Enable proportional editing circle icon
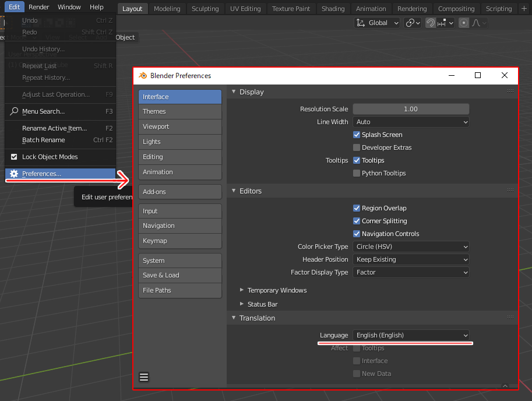532x401 pixels. pyautogui.click(x=464, y=23)
